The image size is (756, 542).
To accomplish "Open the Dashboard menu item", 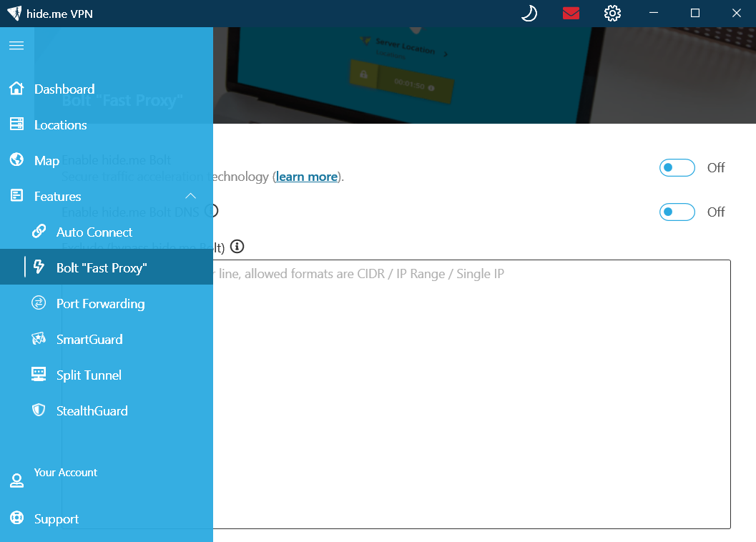I will (107, 89).
